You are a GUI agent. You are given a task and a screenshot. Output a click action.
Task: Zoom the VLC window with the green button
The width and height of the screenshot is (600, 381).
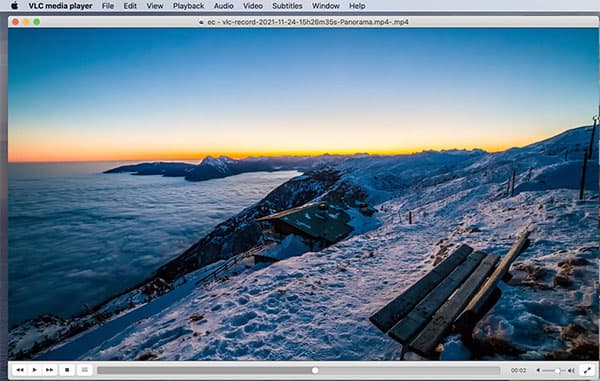[x=37, y=22]
